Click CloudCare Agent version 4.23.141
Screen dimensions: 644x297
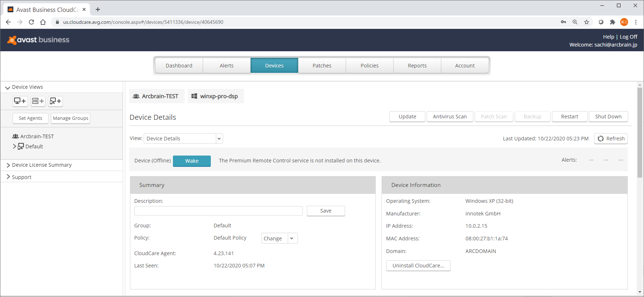(223, 253)
